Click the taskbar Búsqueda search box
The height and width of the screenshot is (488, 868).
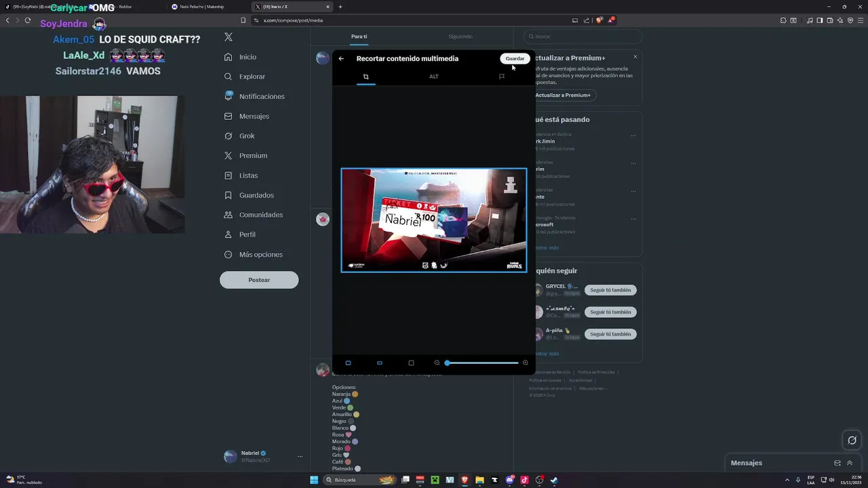(360, 480)
